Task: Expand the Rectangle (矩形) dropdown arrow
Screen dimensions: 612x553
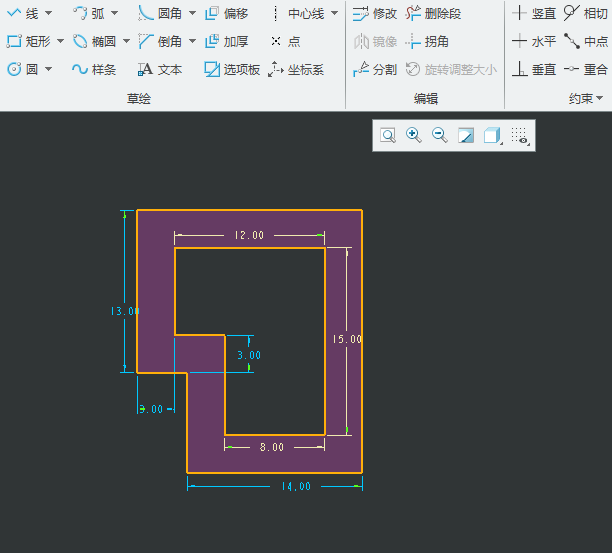Action: (x=60, y=42)
